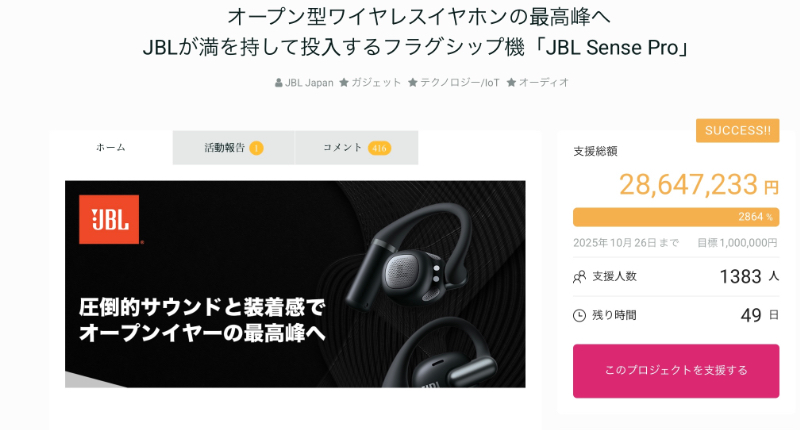Click the orange JBL logo in banner
This screenshot has height=430, width=800.
coord(109,219)
